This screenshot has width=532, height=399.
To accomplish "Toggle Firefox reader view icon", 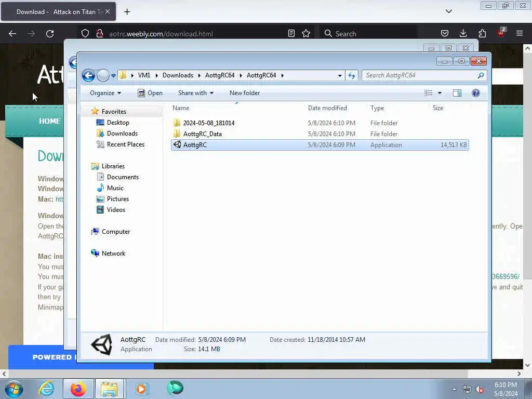I will tap(291, 33).
